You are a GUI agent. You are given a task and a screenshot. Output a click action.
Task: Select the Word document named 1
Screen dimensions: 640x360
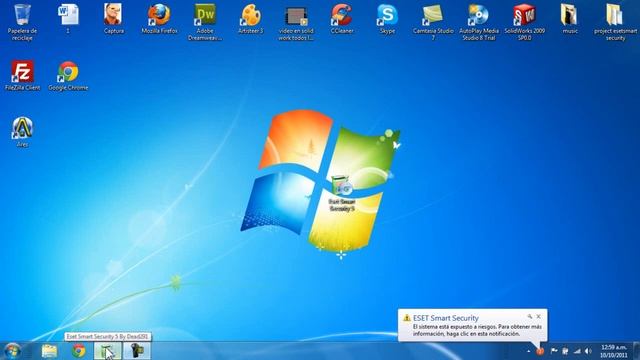(68, 18)
